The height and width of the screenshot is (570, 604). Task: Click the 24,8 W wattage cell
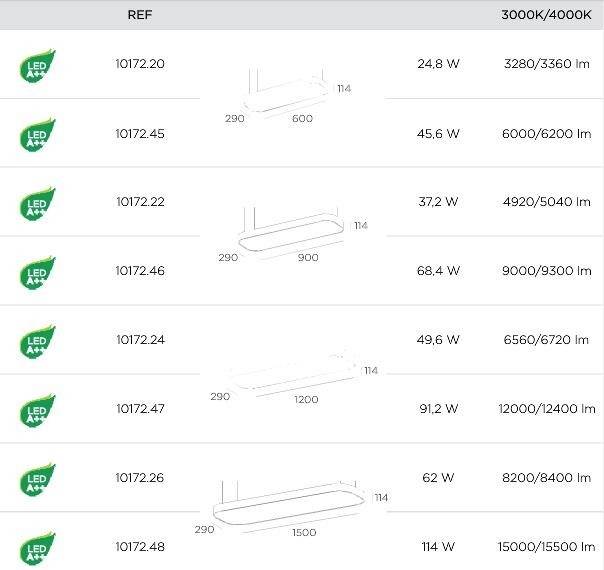(x=438, y=64)
